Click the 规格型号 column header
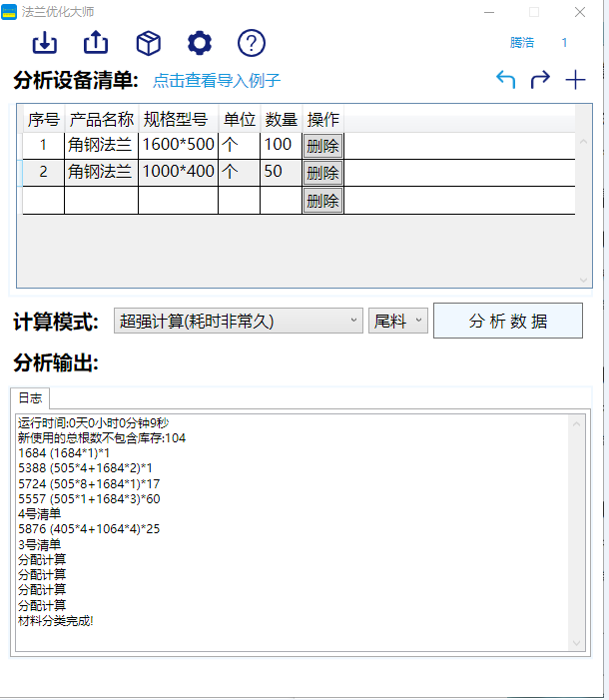Screen dimensions: 609x700 (x=178, y=120)
